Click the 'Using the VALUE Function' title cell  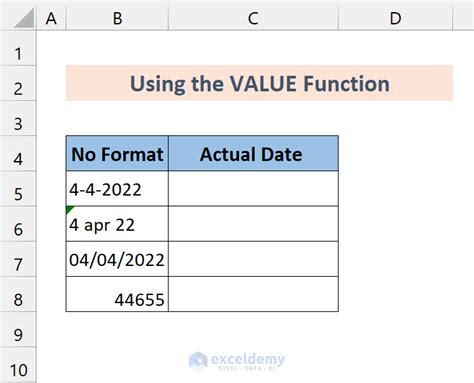(x=259, y=83)
